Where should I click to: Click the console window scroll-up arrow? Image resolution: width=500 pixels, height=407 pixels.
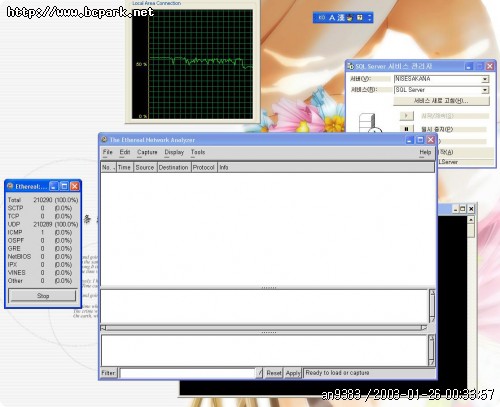[x=471, y=220]
